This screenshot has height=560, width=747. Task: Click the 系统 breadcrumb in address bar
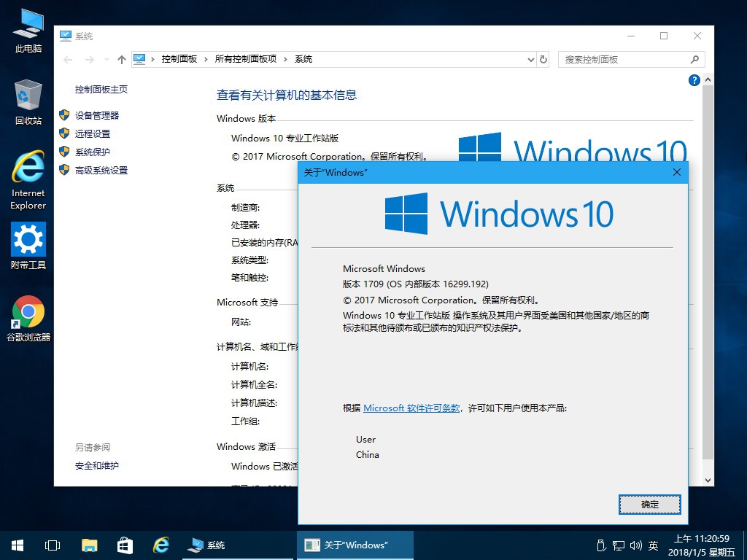pos(303,59)
